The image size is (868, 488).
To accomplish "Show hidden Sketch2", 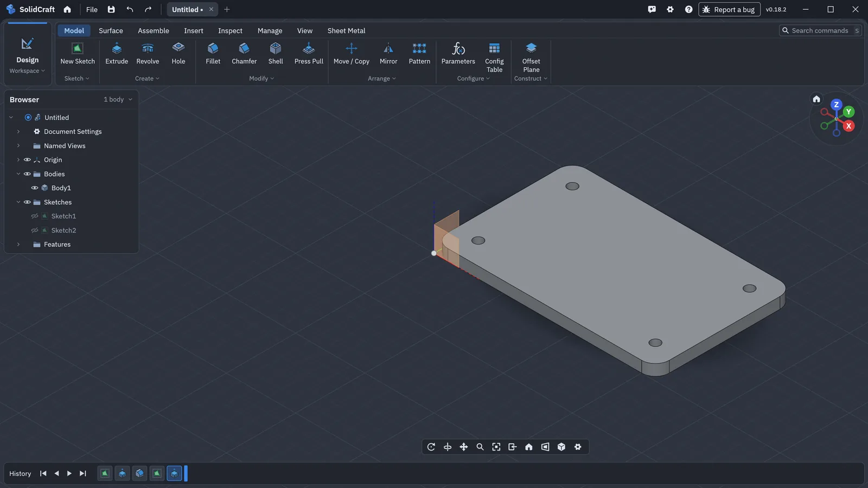I will [35, 230].
